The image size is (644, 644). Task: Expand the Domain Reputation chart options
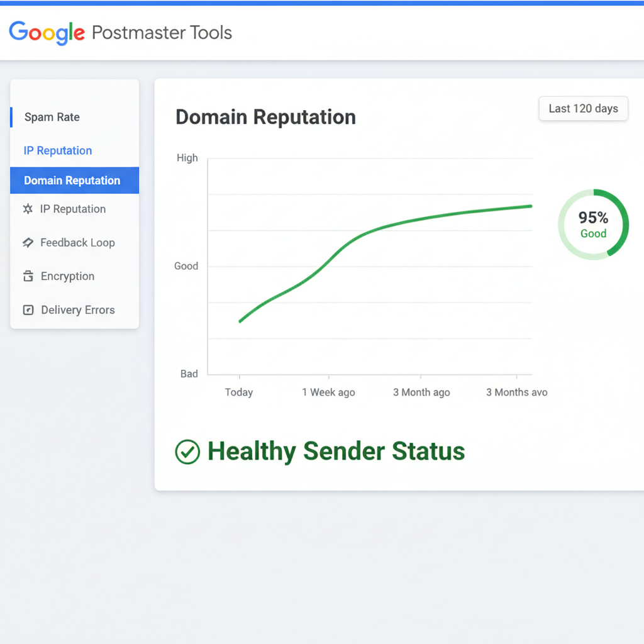(x=583, y=108)
